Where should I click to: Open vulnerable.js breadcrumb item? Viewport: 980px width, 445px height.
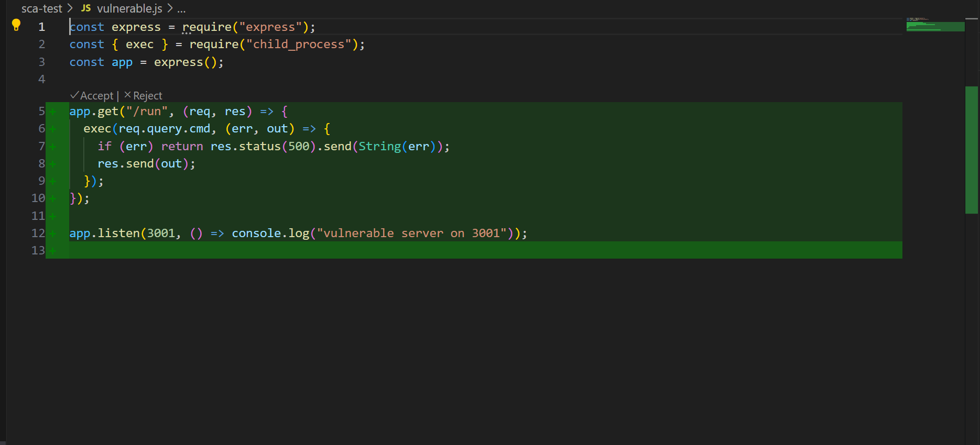pos(129,8)
